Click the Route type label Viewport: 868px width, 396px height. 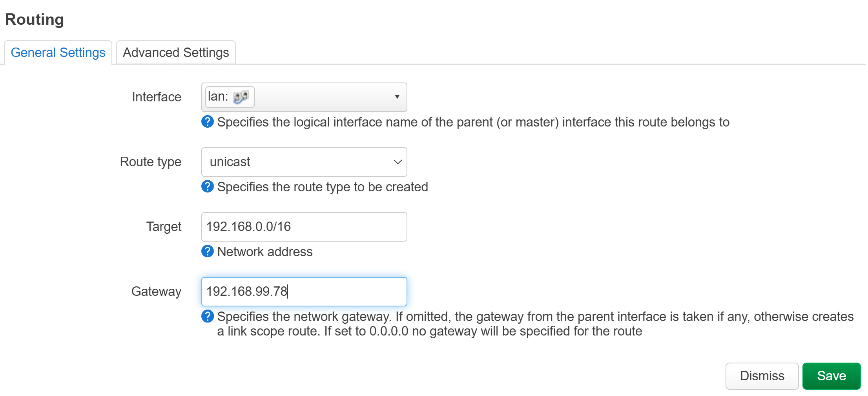coord(151,162)
